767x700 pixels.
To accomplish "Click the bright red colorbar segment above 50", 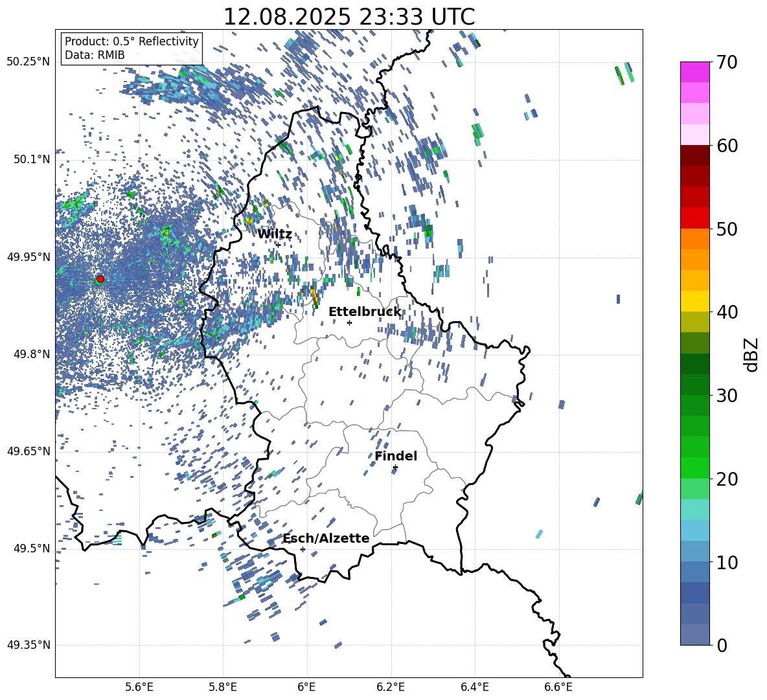I will click(x=694, y=218).
